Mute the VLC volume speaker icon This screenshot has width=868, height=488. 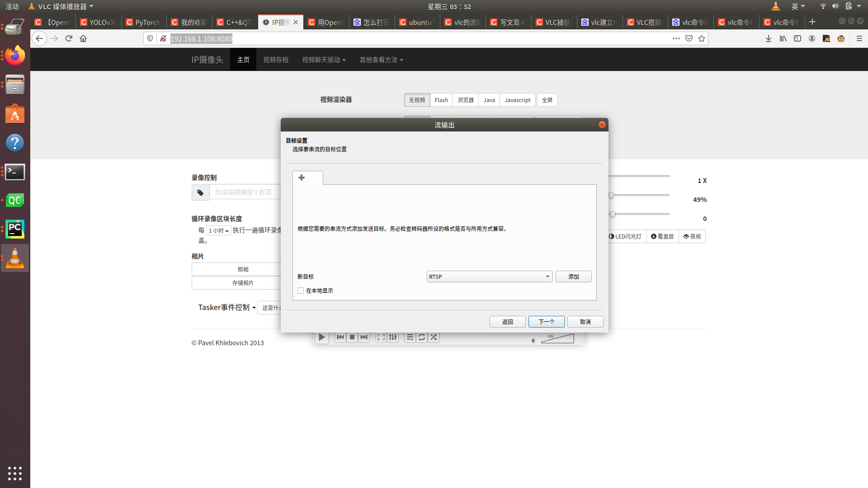tap(533, 341)
